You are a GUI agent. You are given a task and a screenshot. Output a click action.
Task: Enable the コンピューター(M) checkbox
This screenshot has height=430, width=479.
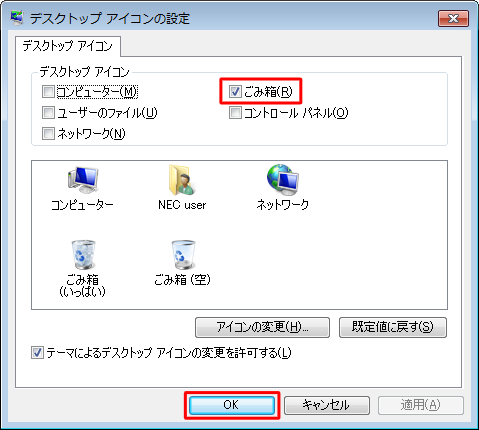[48, 92]
